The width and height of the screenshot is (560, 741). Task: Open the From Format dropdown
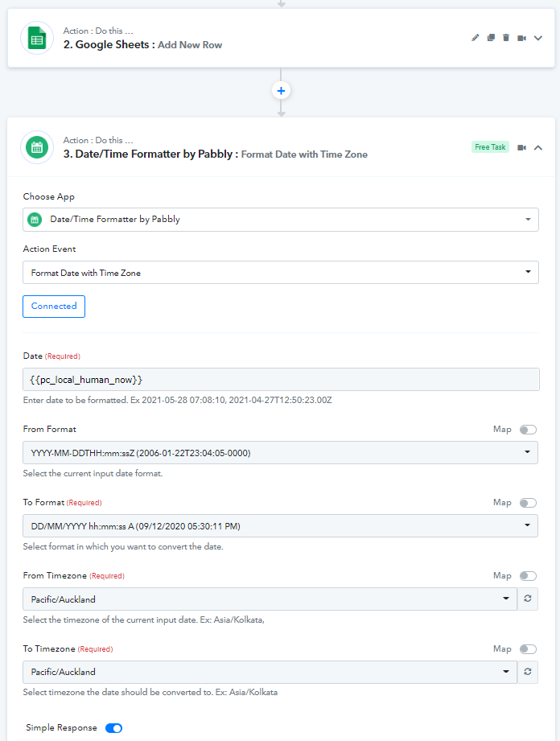pos(280,453)
